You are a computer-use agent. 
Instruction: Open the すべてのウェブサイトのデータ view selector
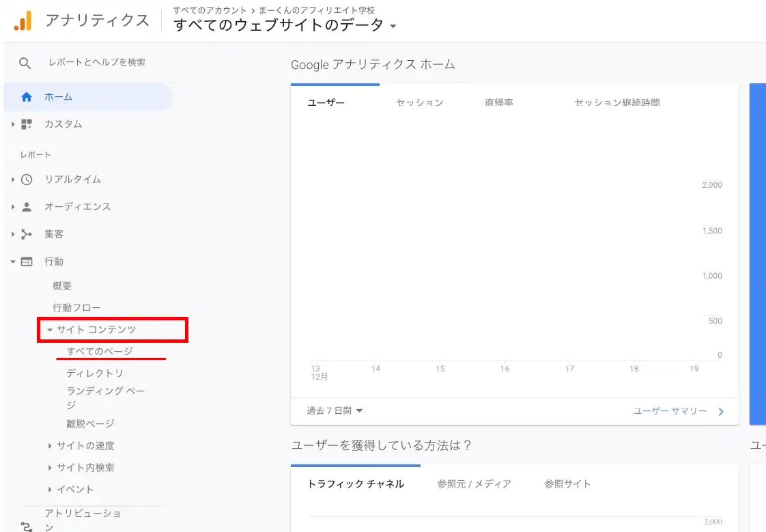point(285,25)
